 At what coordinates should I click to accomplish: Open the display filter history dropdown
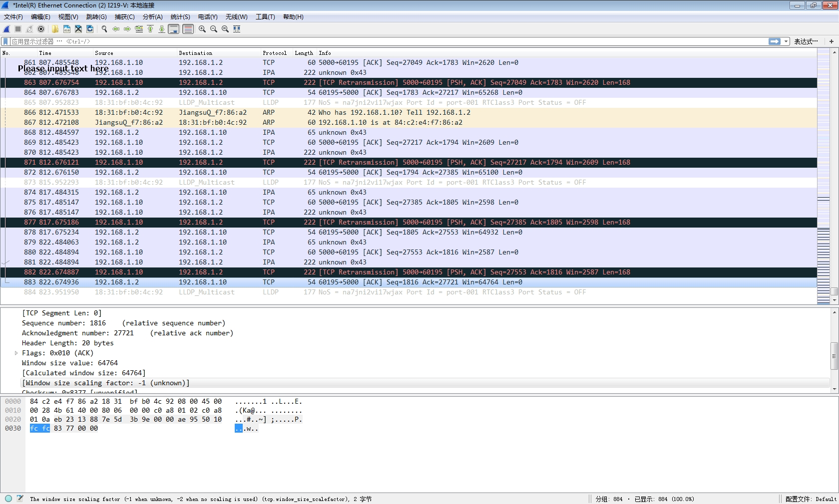(786, 41)
